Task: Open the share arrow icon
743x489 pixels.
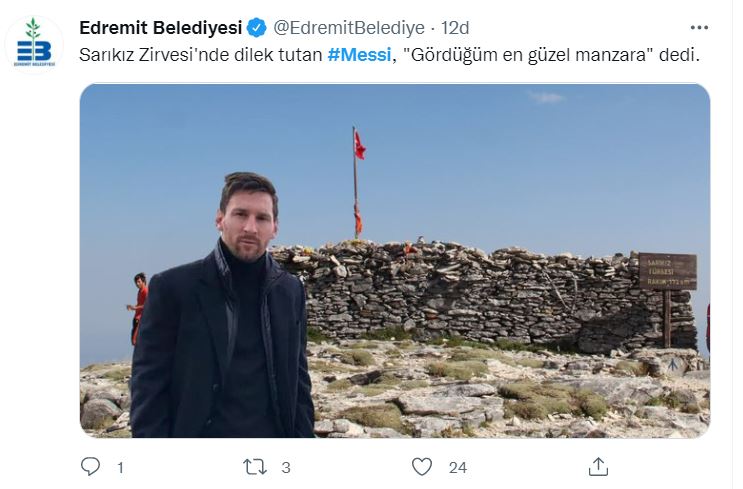Action: [x=598, y=467]
